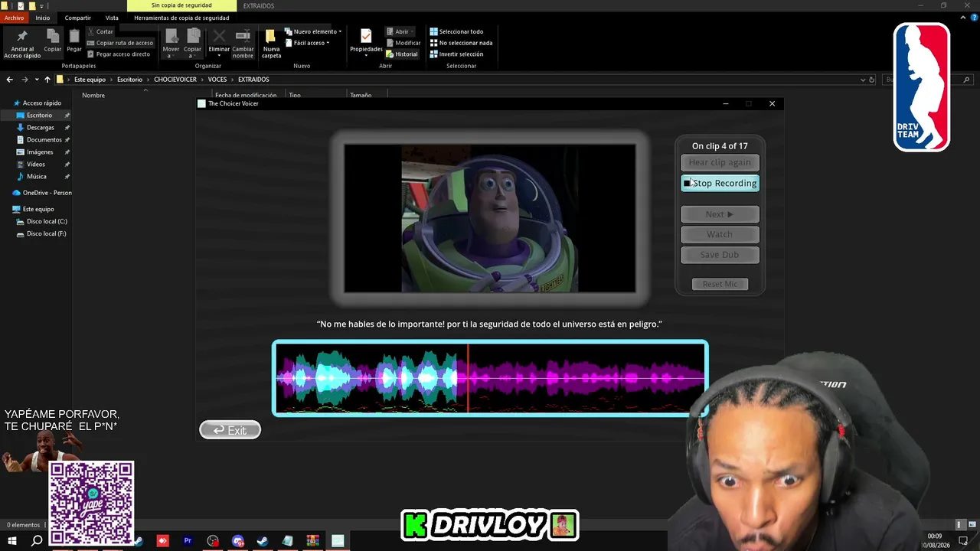Click the Exit button in The Choicer Voicer
The width and height of the screenshot is (980, 551).
coord(230,430)
